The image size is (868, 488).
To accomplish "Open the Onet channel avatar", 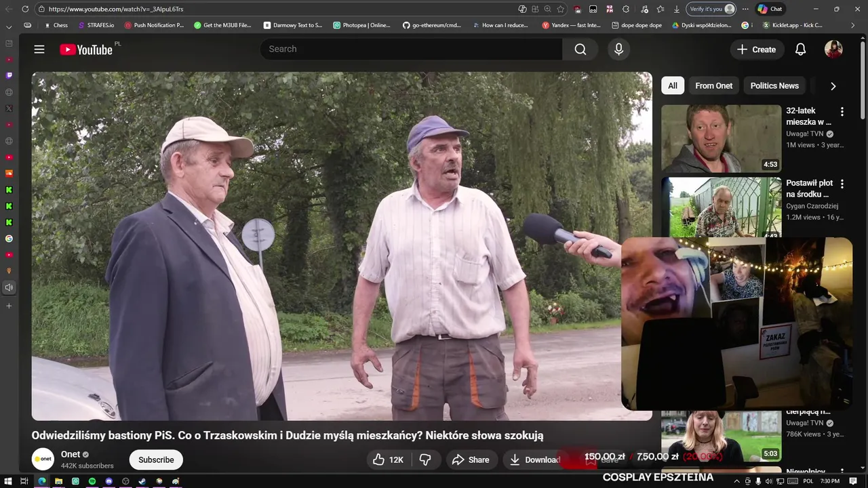I will tap(43, 460).
